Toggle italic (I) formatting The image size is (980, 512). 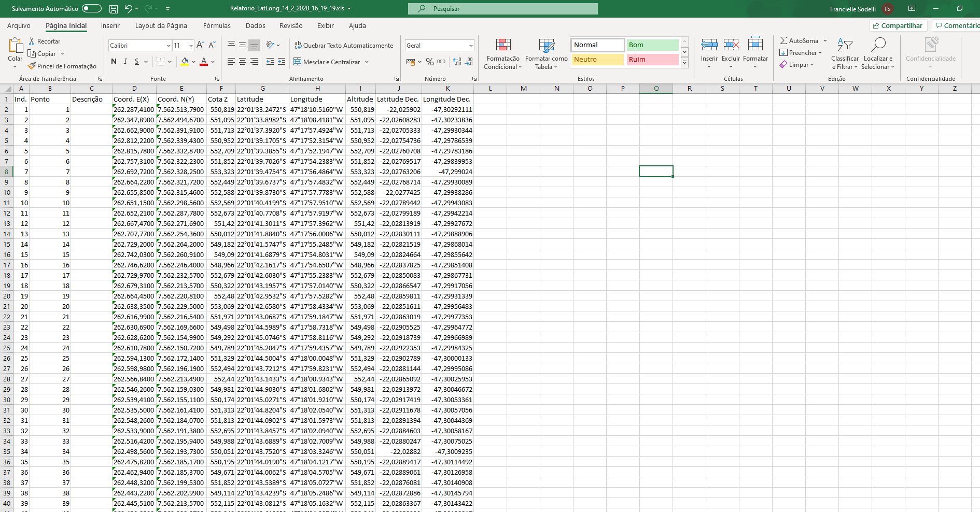coord(125,62)
